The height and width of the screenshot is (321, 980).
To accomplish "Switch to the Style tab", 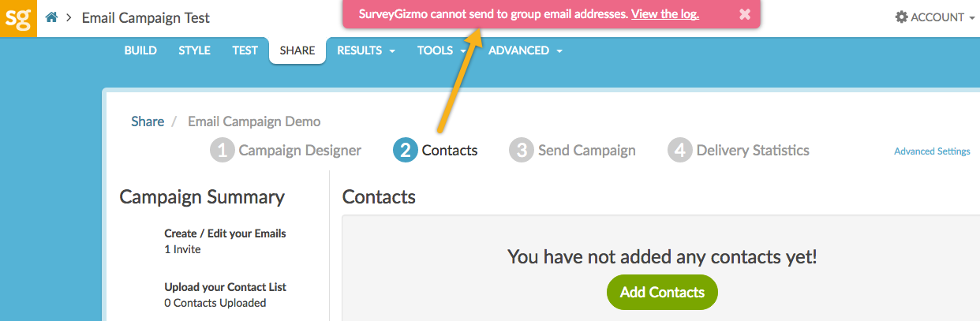I will coord(194,50).
